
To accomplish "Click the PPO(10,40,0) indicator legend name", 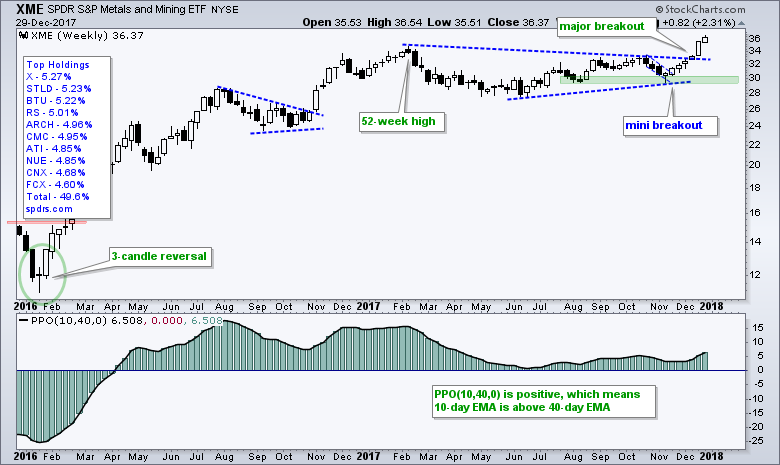I will [x=69, y=320].
